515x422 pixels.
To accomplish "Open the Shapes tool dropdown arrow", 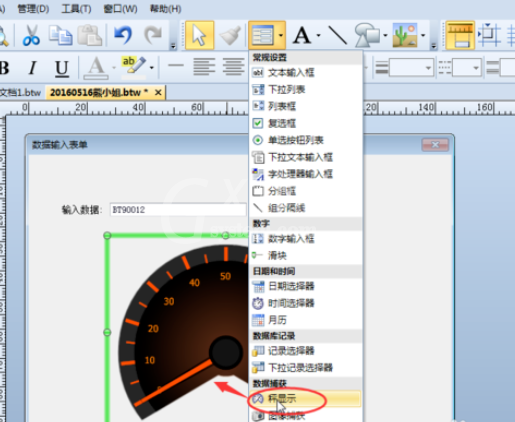I will (x=385, y=35).
